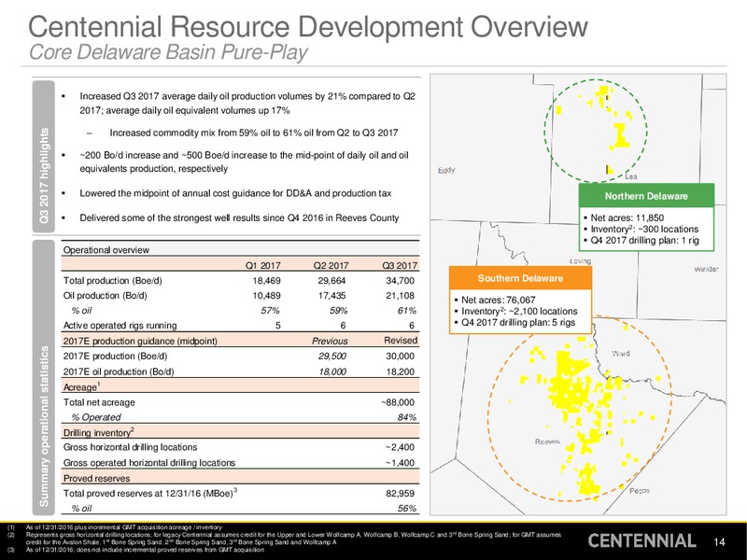This screenshot has width=747, height=560.
Task: Click the value '21,108' oil production
Action: (x=401, y=296)
